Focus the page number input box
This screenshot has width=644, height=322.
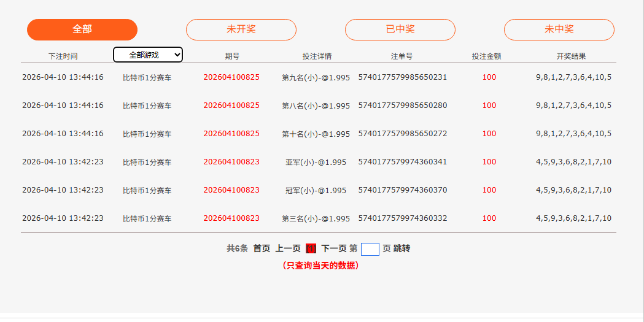(370, 249)
